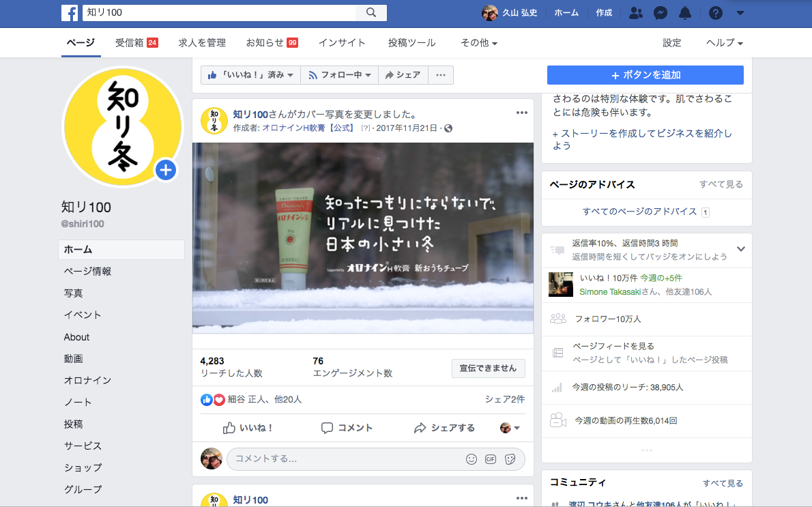Expand the response rate panel chevron
812x507 pixels.
pyautogui.click(x=741, y=249)
